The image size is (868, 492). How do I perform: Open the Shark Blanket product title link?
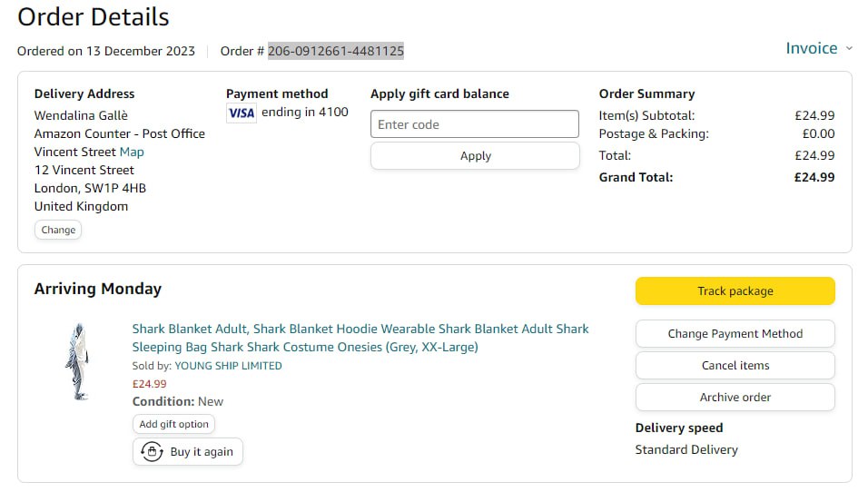coord(360,338)
